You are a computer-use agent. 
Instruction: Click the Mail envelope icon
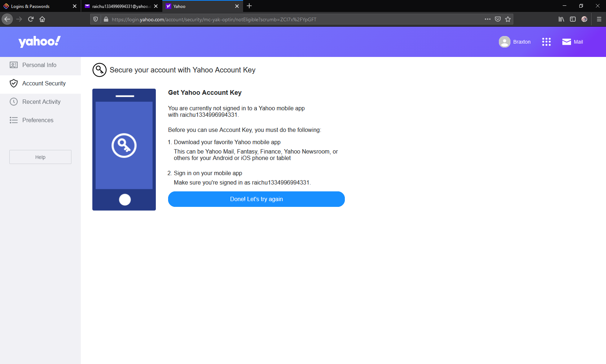pyautogui.click(x=566, y=42)
